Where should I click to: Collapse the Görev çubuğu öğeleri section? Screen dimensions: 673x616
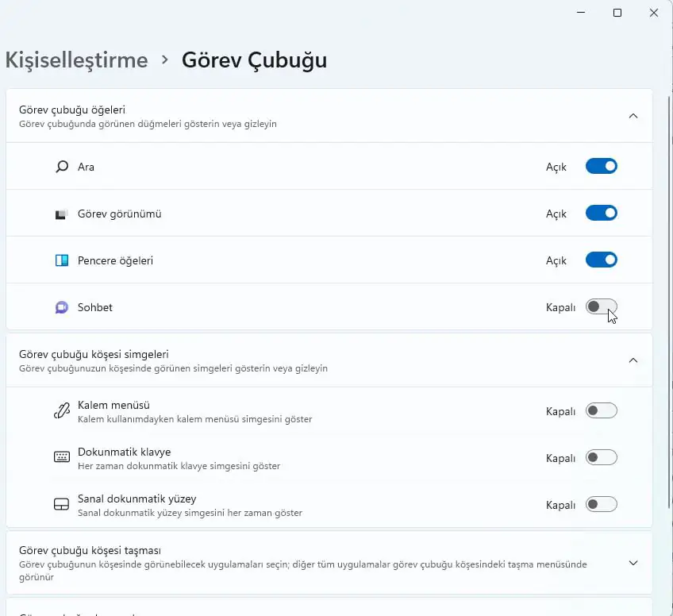click(633, 115)
